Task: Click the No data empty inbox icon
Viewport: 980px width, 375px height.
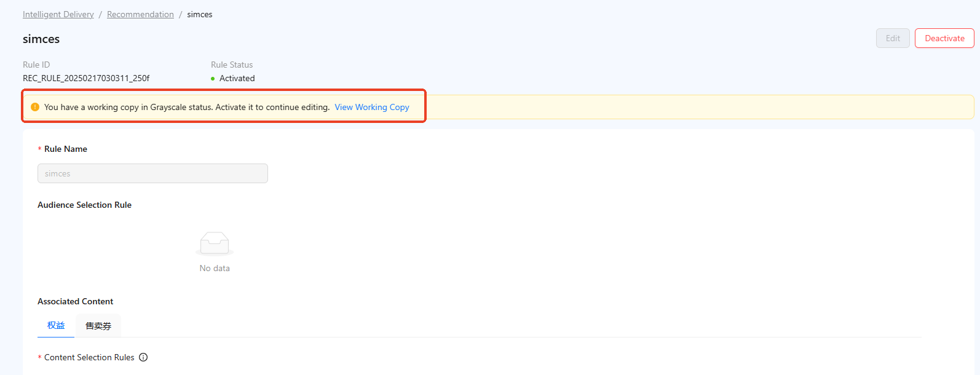Action: pos(215,243)
